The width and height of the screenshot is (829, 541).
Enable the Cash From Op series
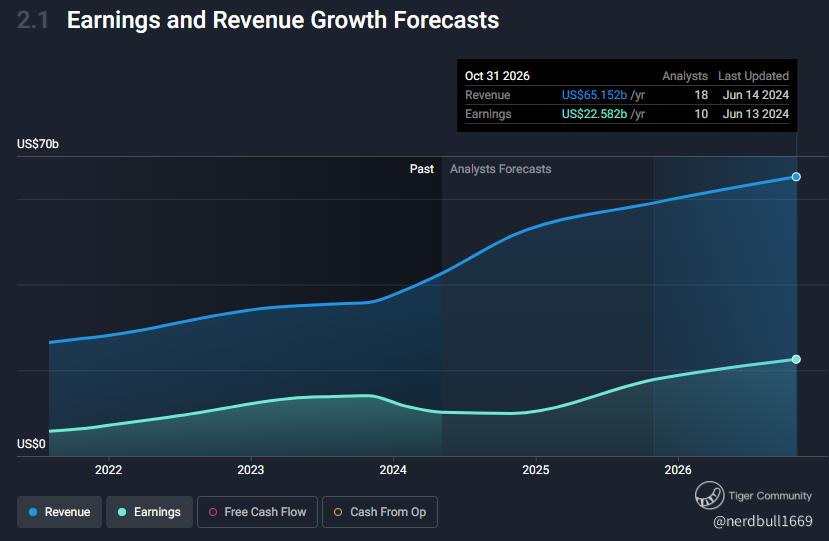coord(379,512)
